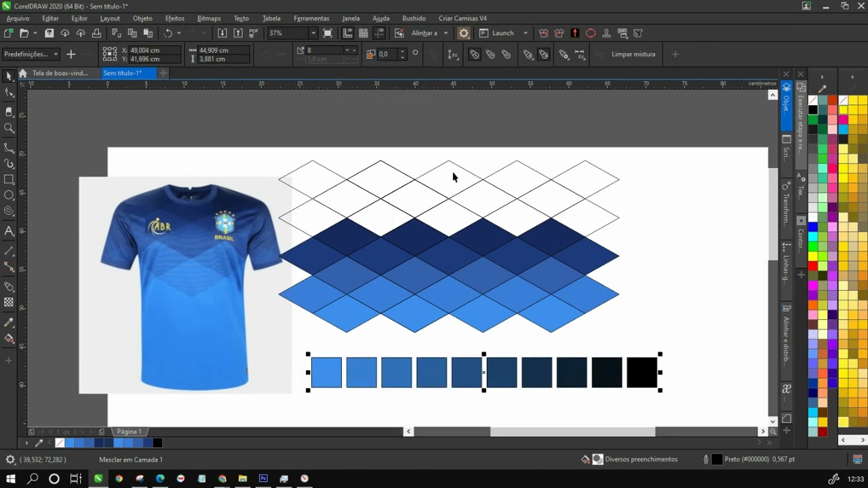This screenshot has width=868, height=488.
Task: Toggle snap off button
Action: tap(399, 33)
